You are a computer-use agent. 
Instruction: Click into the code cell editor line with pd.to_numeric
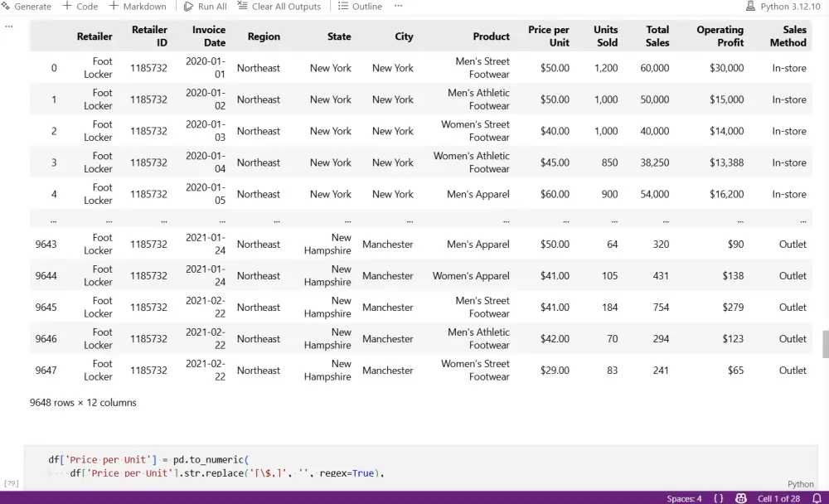pyautogui.click(x=148, y=459)
